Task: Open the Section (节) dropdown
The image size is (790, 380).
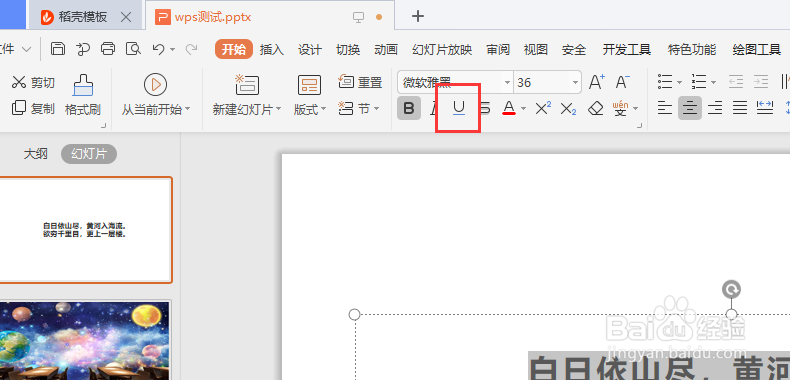Action: pyautogui.click(x=359, y=108)
